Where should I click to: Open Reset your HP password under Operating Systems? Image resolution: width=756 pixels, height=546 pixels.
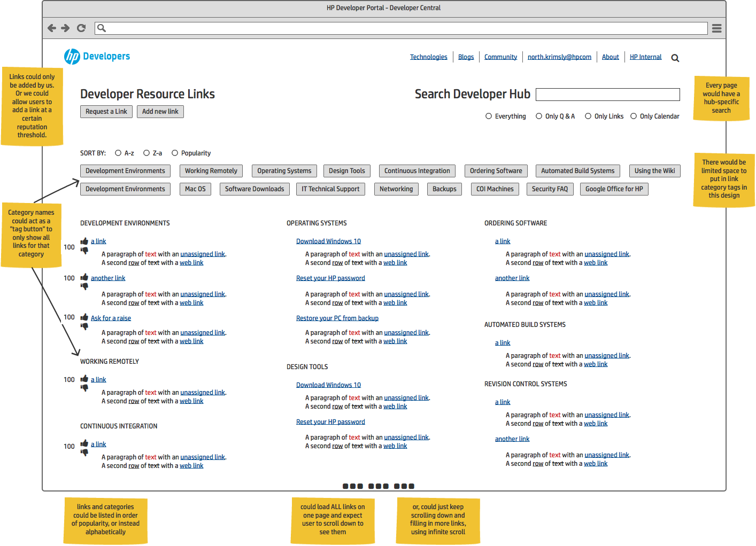tap(330, 278)
